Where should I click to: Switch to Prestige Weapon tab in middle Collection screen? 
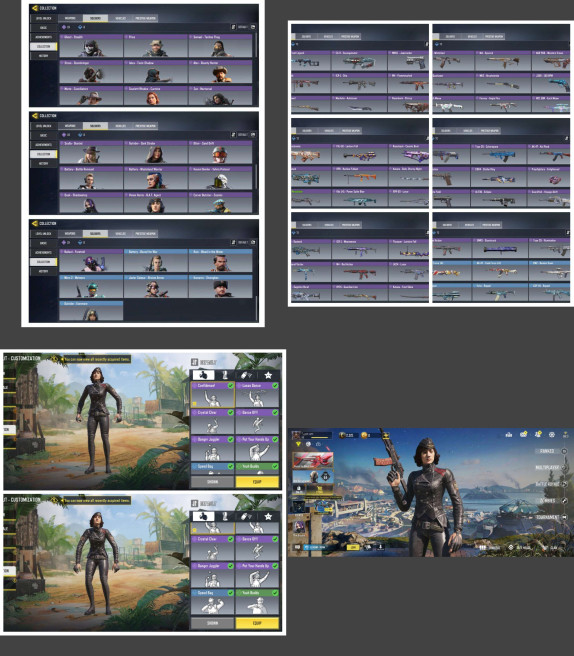coord(146,126)
